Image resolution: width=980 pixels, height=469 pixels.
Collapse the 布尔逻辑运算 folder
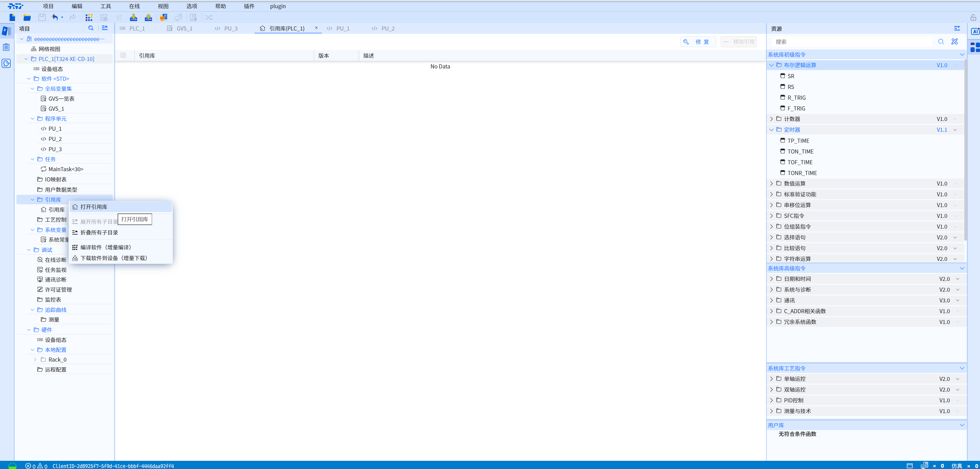coord(771,65)
